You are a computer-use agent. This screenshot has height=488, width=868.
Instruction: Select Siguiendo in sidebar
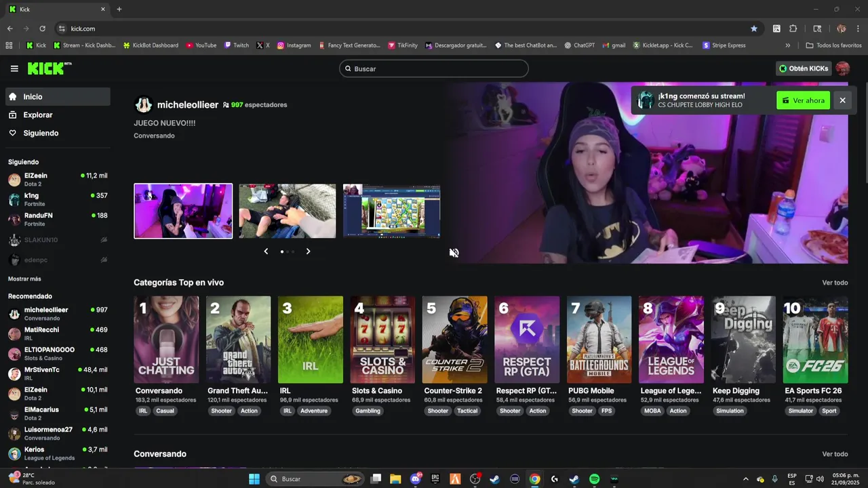pos(58,133)
